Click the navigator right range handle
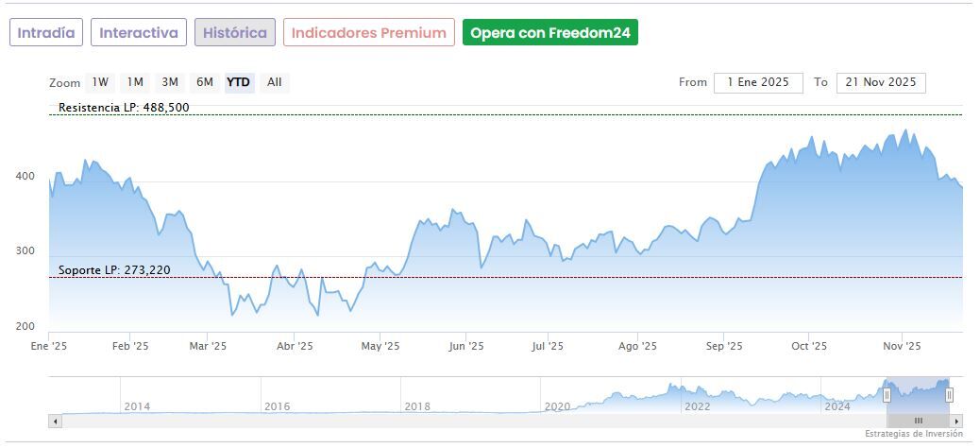Viewport: 980px width, 448px height. tap(949, 395)
